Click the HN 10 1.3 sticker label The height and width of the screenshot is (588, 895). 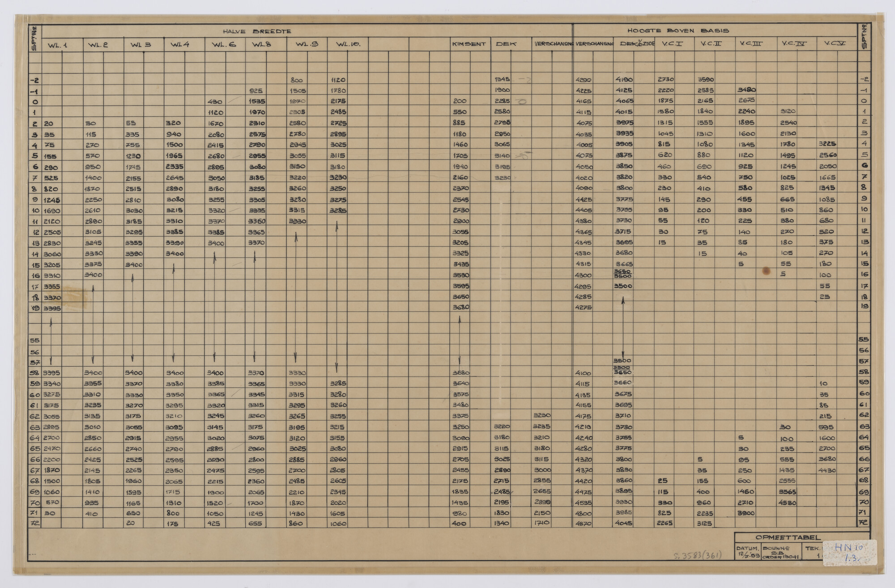point(849,553)
